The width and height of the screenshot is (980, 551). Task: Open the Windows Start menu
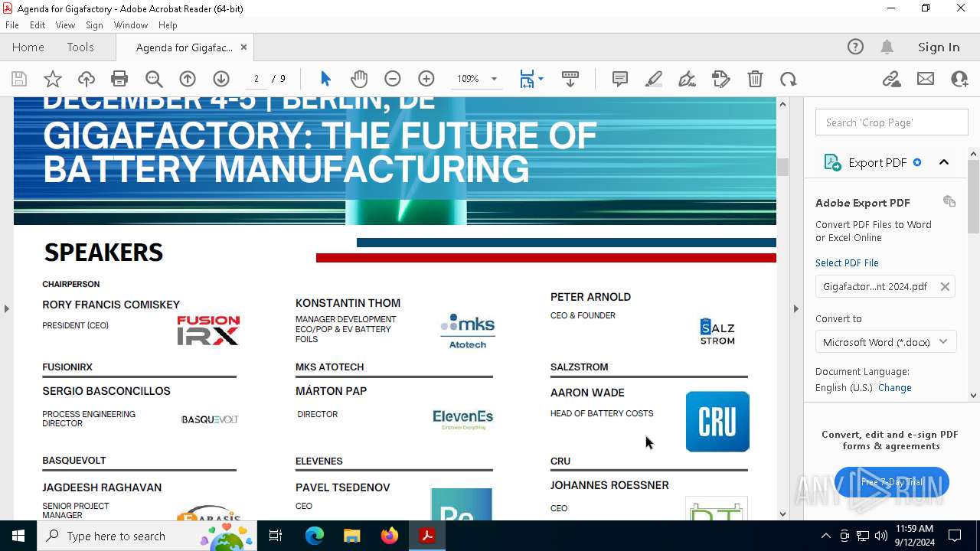[18, 536]
